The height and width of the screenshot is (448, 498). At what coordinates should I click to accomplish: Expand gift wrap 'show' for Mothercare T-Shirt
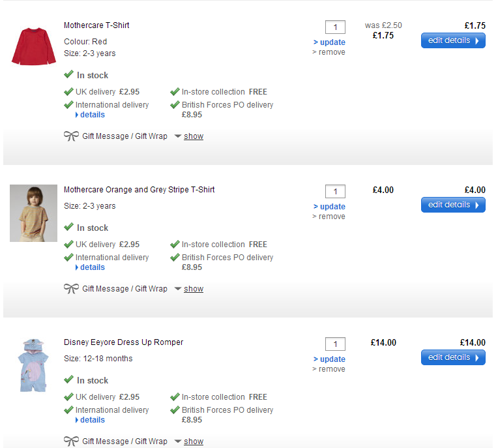(193, 136)
